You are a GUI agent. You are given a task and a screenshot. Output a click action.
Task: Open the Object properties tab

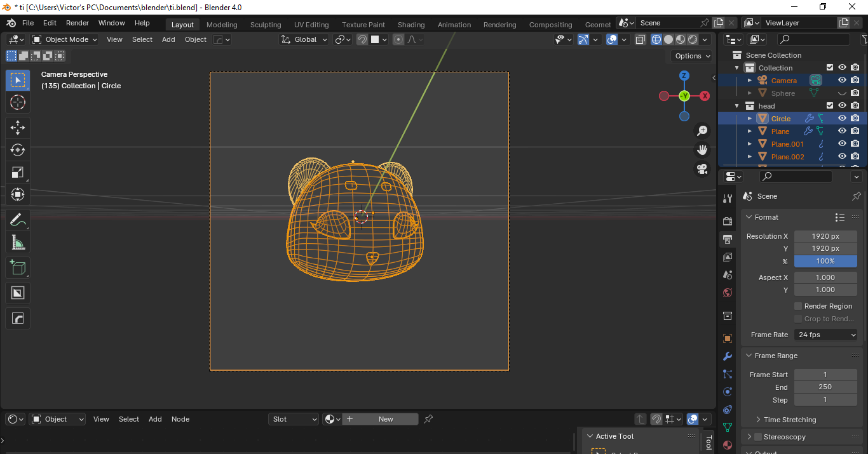(x=728, y=338)
